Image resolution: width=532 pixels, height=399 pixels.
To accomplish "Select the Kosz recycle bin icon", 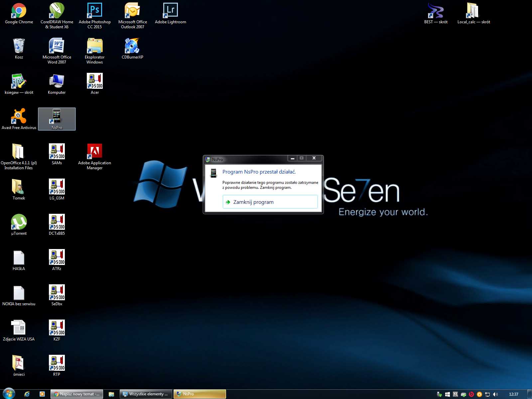I will coord(19,49).
